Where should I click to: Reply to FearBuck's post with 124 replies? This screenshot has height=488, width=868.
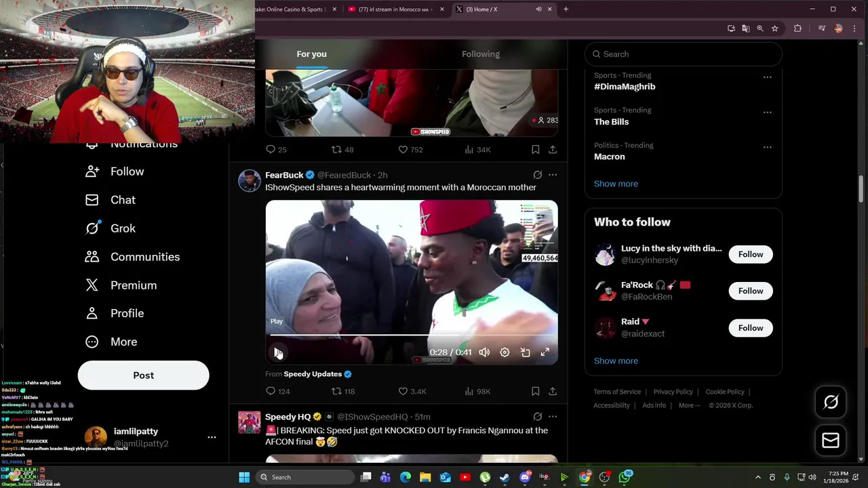pyautogui.click(x=278, y=391)
